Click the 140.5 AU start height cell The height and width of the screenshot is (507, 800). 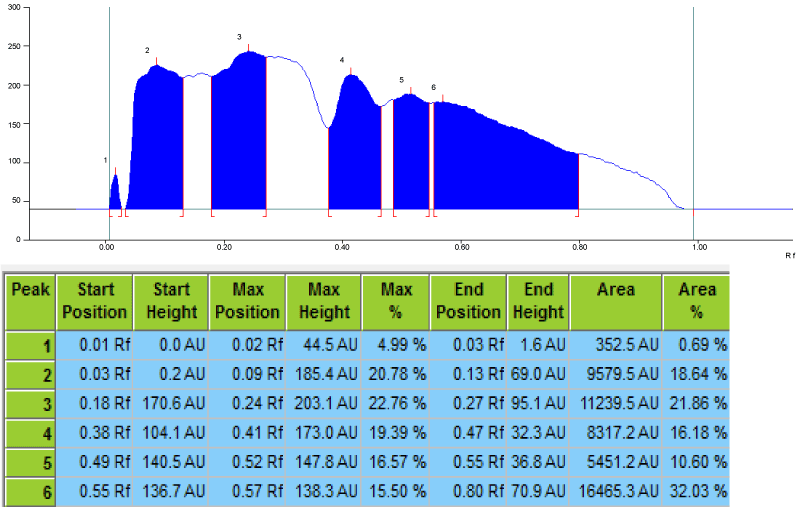point(171,463)
